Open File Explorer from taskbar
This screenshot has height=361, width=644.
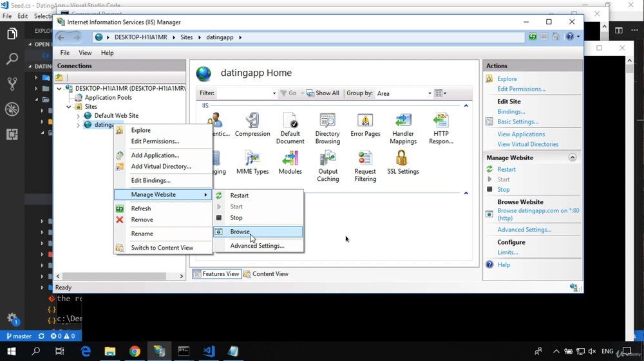(110, 351)
